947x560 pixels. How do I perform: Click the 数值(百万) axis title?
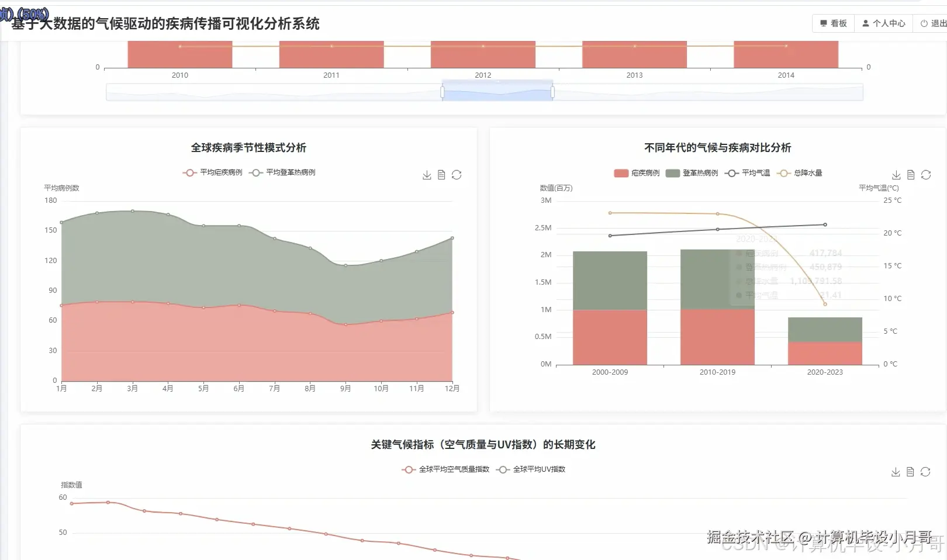click(556, 188)
